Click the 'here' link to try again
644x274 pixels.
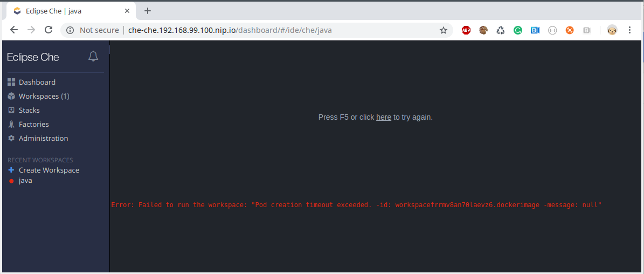pos(384,117)
